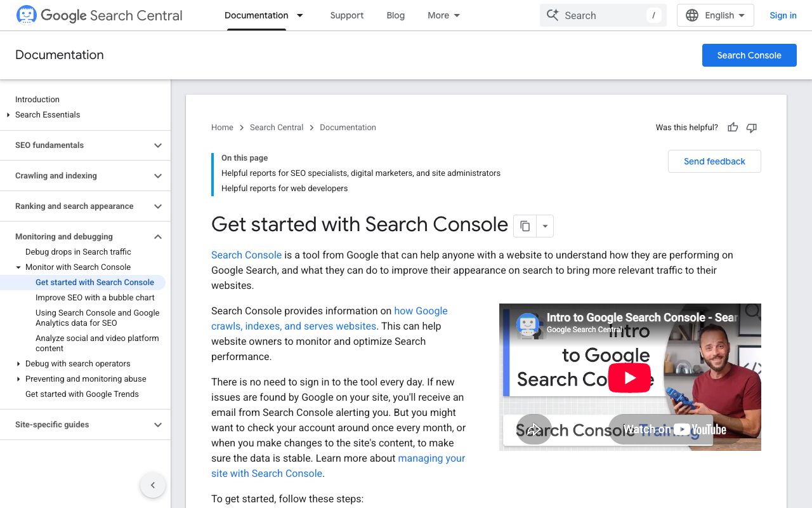The image size is (812, 508).
Task: Click the Send feedback button
Action: [x=714, y=161]
